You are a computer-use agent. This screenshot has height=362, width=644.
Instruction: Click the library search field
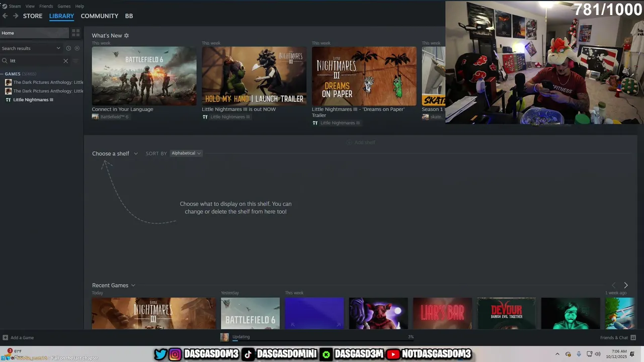pos(35,61)
